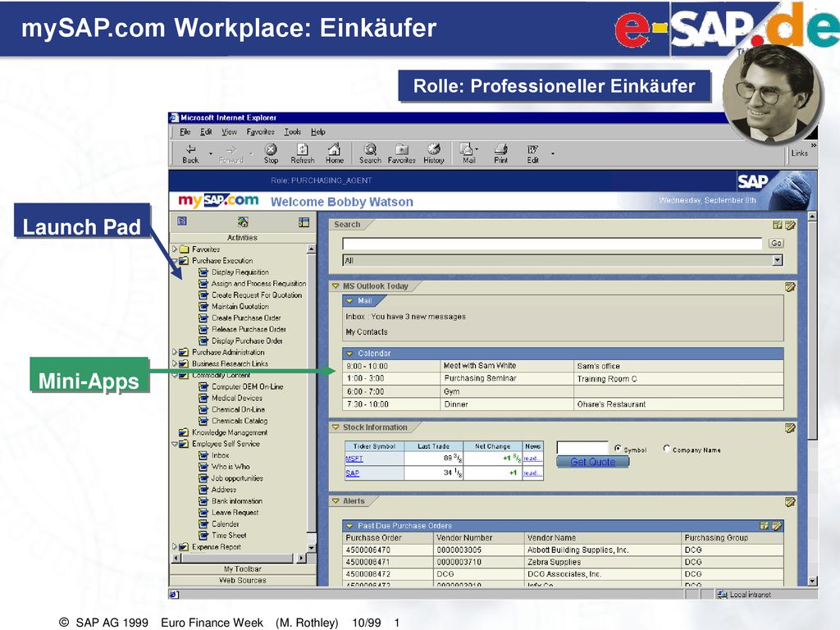Viewport: 840px width, 630px height.
Task: Go to Home via the toolbar
Action: [x=335, y=153]
